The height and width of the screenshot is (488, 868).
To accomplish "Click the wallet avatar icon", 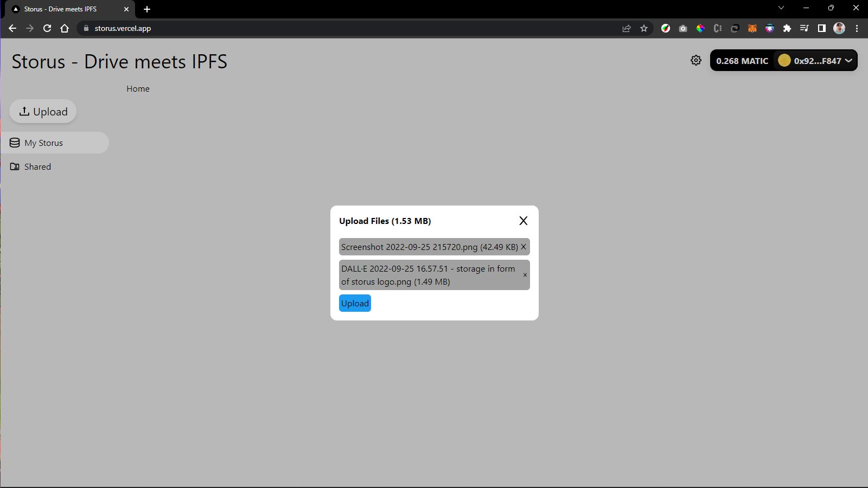I will 784,60.
